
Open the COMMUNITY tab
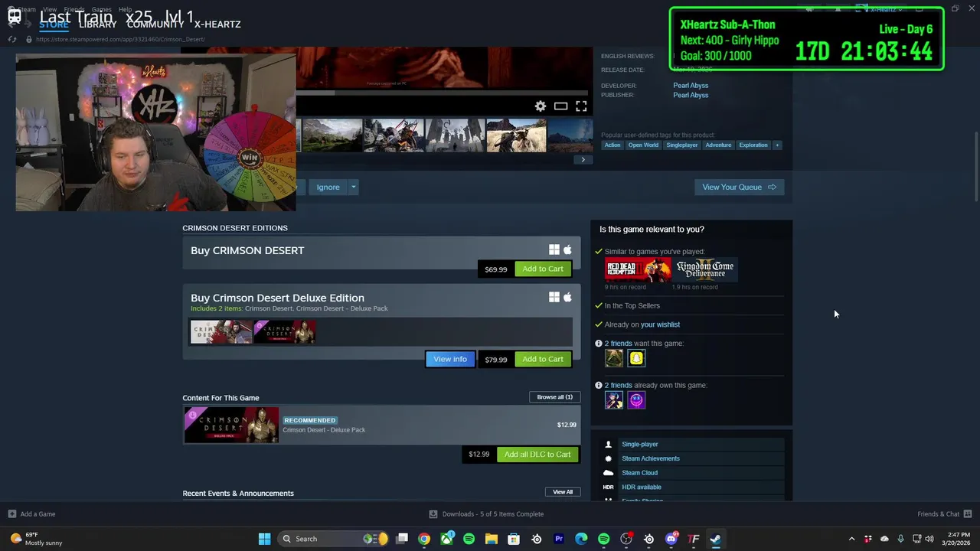[155, 24]
